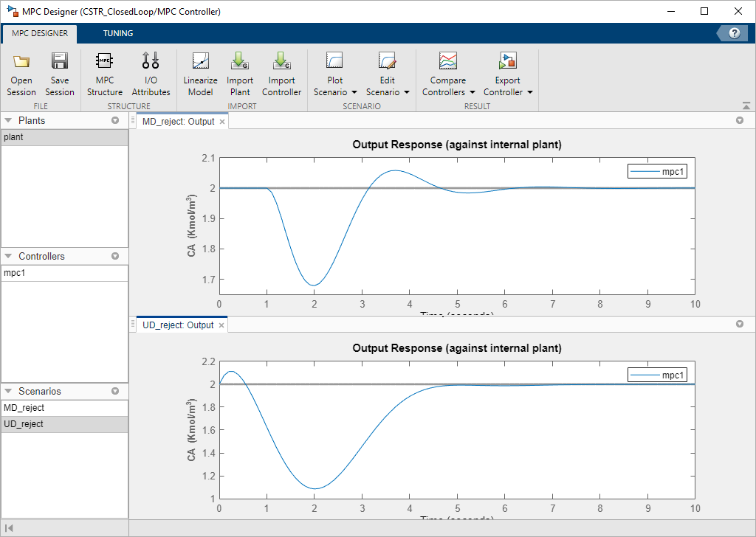Collapse the Scenarios panel triangle
The height and width of the screenshot is (537, 756).
(x=8, y=391)
